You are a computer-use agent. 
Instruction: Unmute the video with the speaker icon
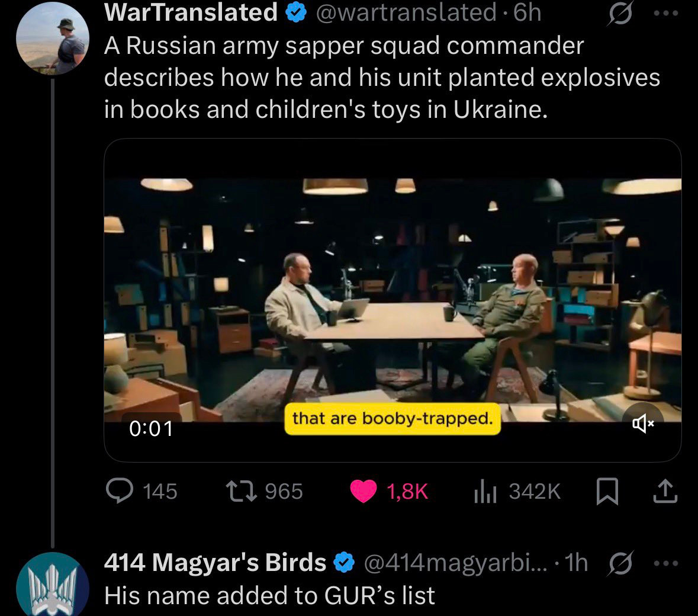644,423
